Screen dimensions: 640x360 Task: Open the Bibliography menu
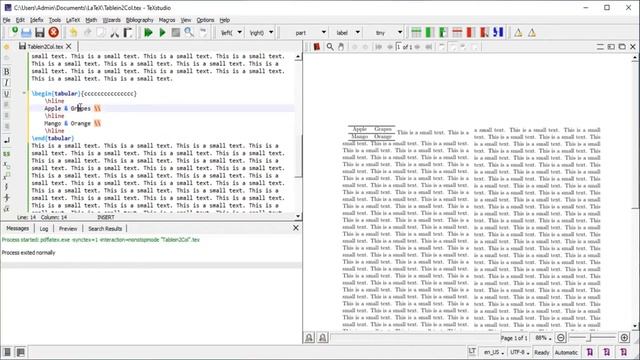(x=140, y=20)
